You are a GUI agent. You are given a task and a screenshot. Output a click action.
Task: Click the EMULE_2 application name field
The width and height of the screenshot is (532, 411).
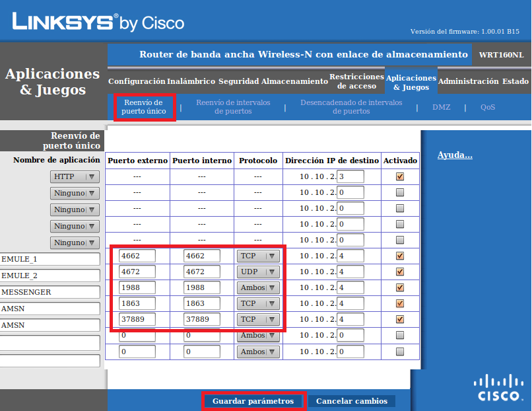point(50,276)
